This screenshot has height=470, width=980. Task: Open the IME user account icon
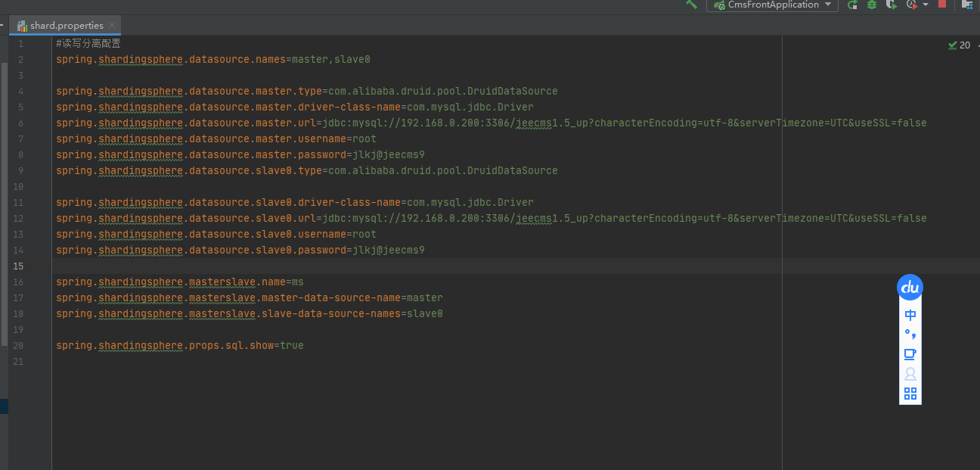pos(910,373)
